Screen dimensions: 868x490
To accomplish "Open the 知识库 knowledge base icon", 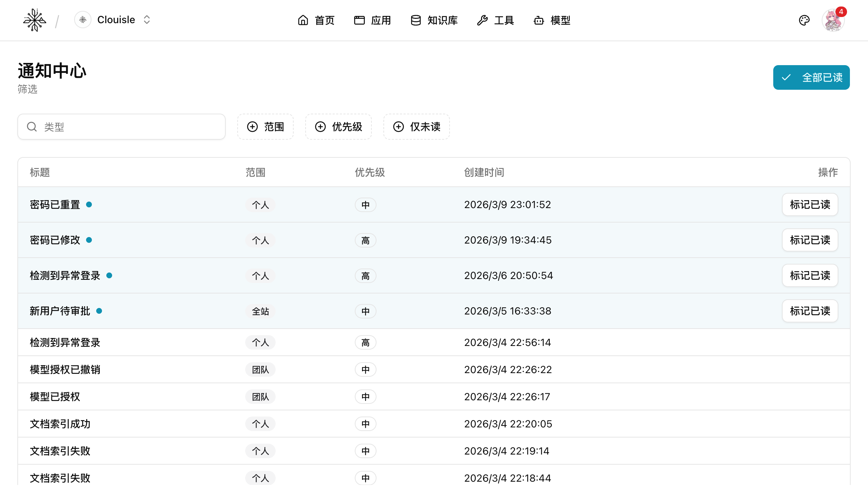I will 415,20.
